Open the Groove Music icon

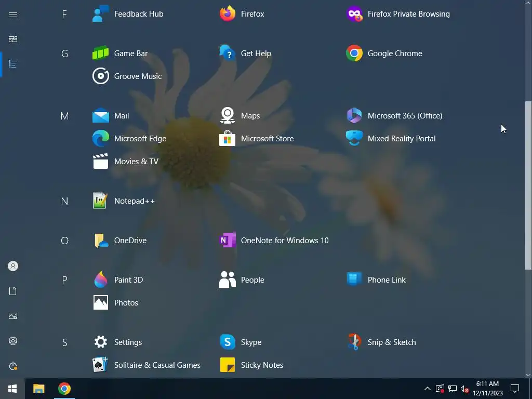pyautogui.click(x=100, y=76)
